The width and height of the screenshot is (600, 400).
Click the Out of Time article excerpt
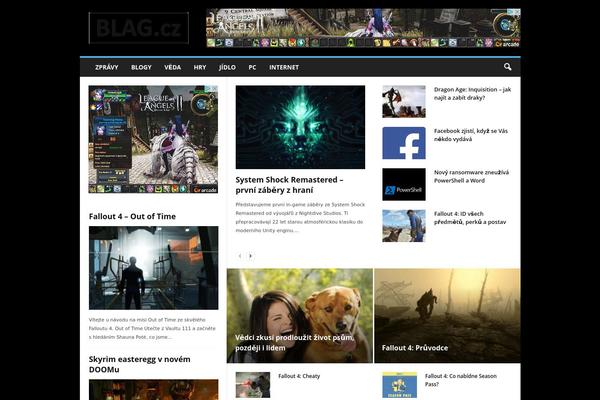point(152,328)
